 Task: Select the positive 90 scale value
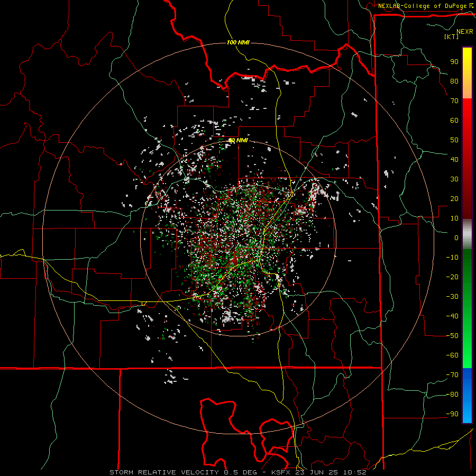[454, 62]
